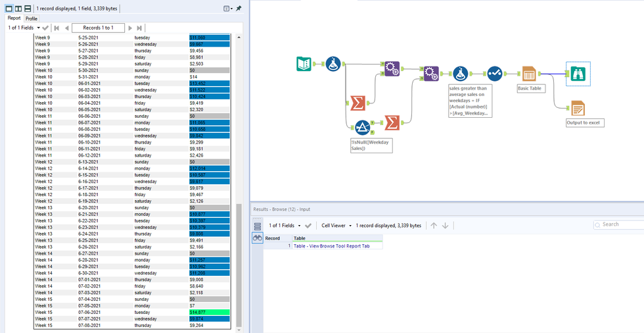Click the green highlighted $14,877 cell
This screenshot has width=644, height=333.
coord(209,313)
